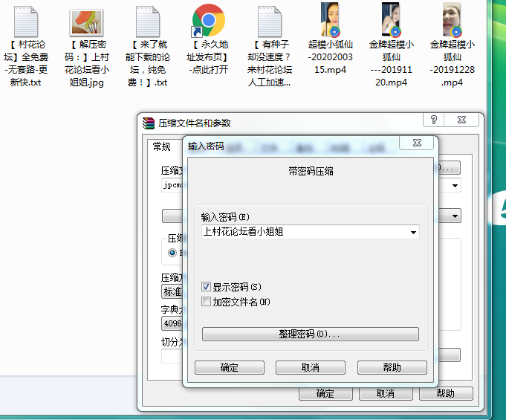Uncheck the 显示密码 checkbox

[x=206, y=287]
